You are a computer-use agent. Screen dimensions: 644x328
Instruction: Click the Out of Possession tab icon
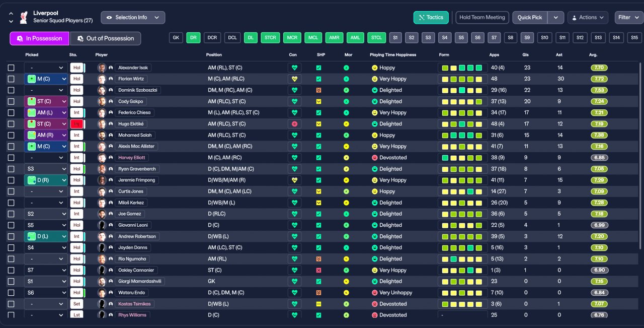80,38
